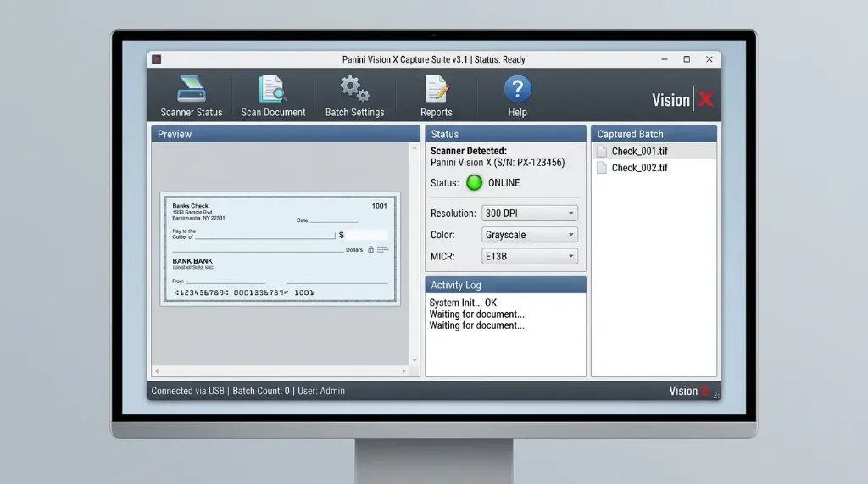
Task: Click the Preview panel header
Action: (x=286, y=134)
